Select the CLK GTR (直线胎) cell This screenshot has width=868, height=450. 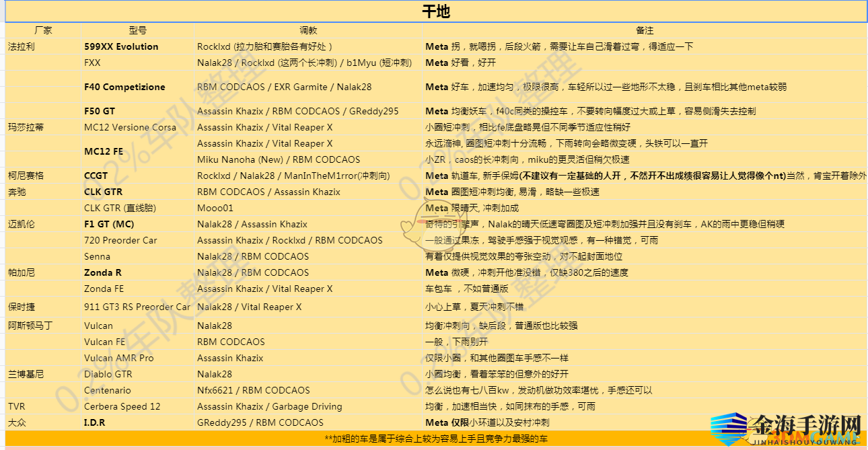click(x=138, y=208)
